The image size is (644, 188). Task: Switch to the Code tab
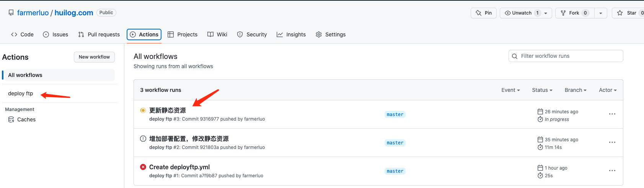coord(22,34)
